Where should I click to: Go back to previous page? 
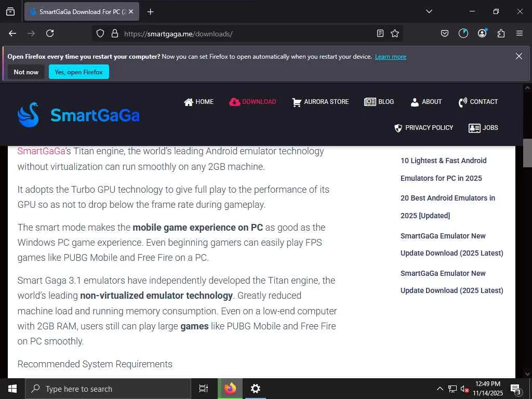pyautogui.click(x=12, y=33)
